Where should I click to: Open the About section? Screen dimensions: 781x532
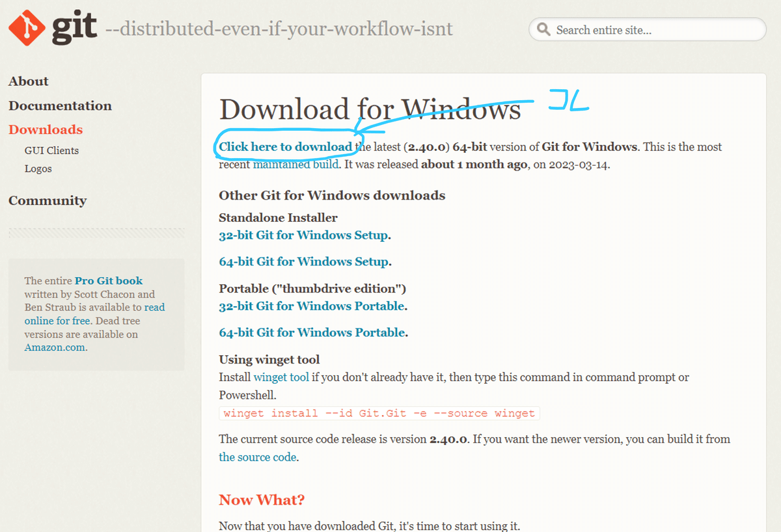[29, 81]
